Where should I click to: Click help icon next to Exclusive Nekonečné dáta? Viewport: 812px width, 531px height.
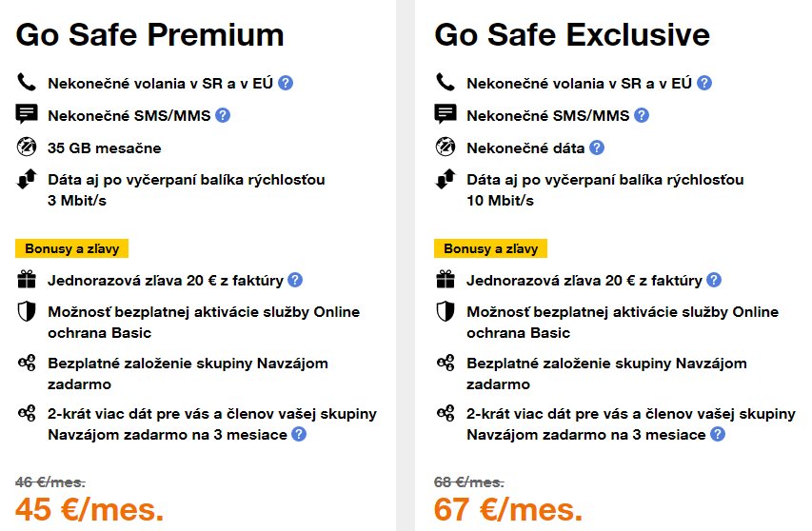point(597,147)
